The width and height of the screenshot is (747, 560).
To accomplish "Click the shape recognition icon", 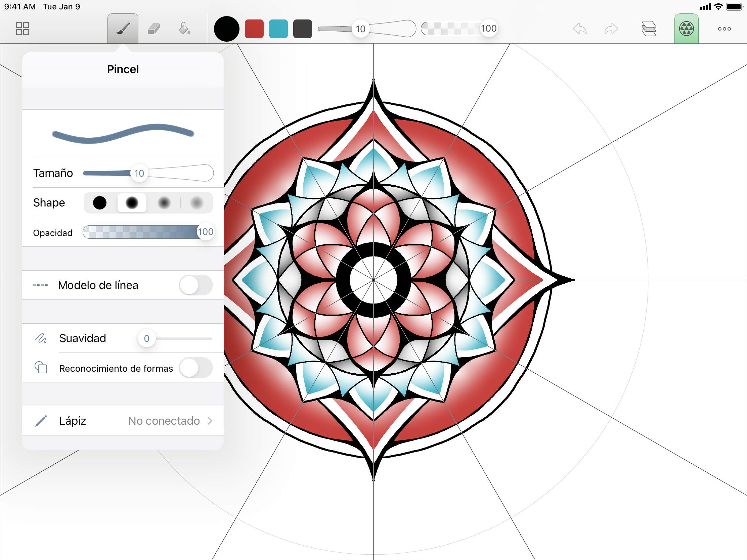I will 41,368.
